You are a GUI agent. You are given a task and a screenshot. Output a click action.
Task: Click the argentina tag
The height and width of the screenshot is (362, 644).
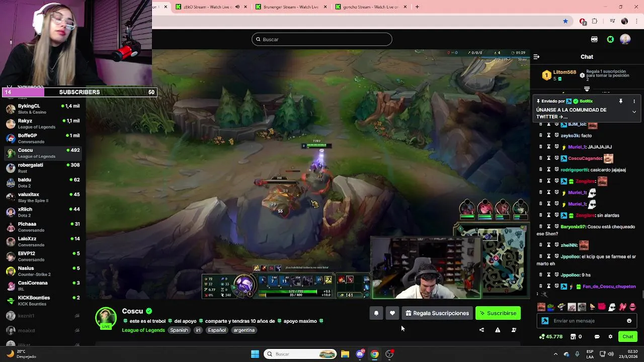pos(244,330)
